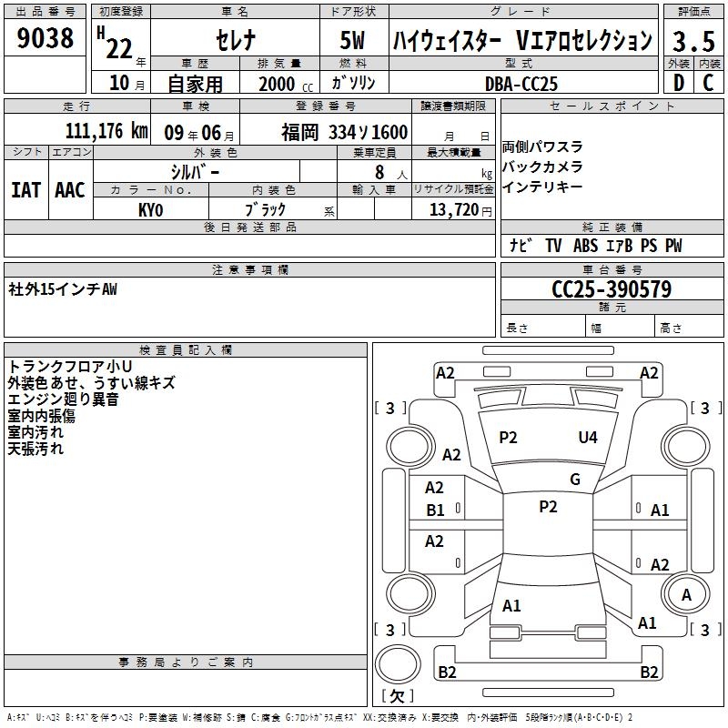This screenshot has width=728, height=728.
Task: Select 注意事項欄 section header
Action: point(249,270)
